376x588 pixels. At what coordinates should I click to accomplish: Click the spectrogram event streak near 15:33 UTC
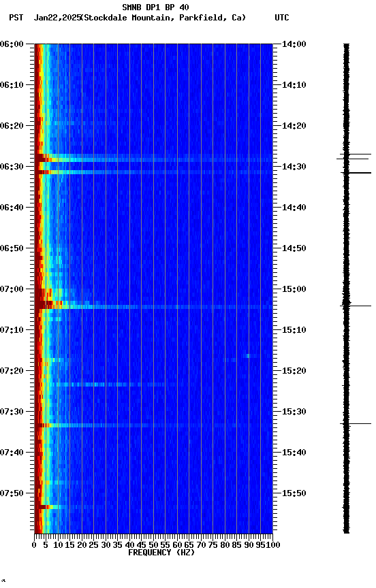pos(153,425)
